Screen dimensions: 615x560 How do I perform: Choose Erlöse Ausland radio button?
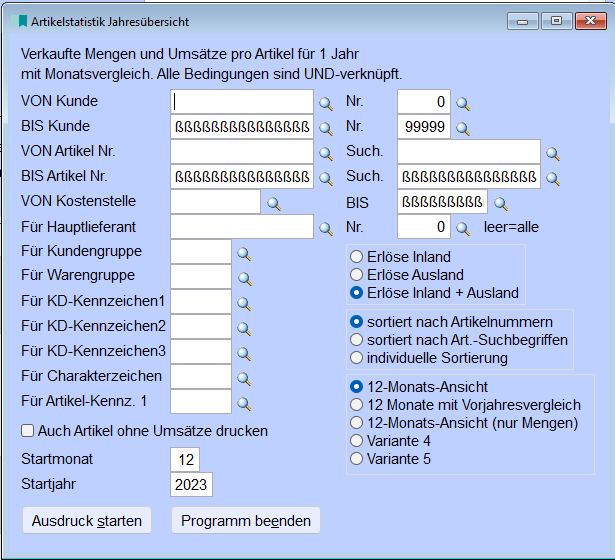[x=356, y=275]
